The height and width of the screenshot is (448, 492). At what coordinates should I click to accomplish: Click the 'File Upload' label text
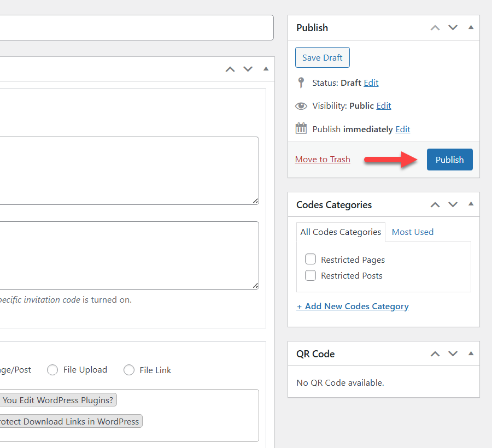tap(85, 370)
